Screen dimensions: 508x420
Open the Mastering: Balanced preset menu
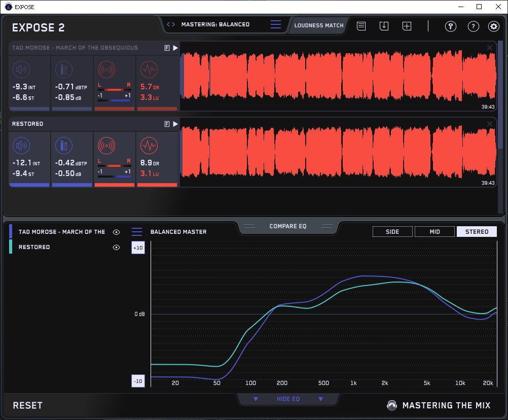pos(215,24)
